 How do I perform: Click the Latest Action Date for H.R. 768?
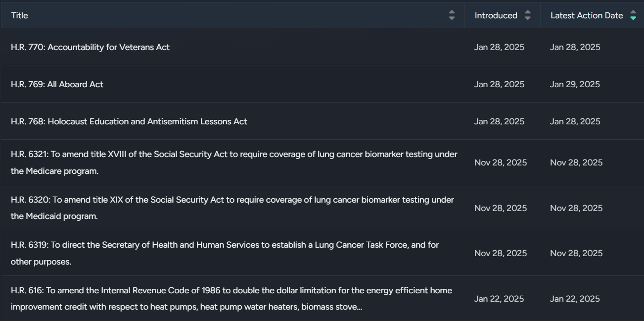[x=575, y=121]
